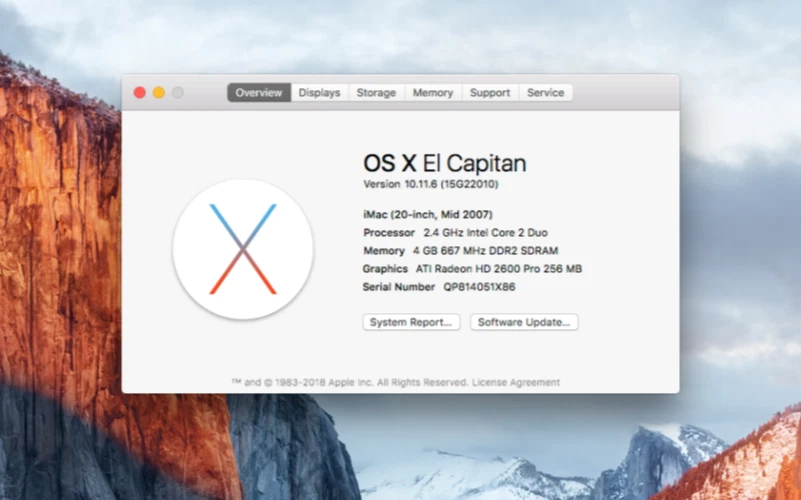Click the 2.4 GHz Intel Core 2 Duo value

pyautogui.click(x=485, y=232)
